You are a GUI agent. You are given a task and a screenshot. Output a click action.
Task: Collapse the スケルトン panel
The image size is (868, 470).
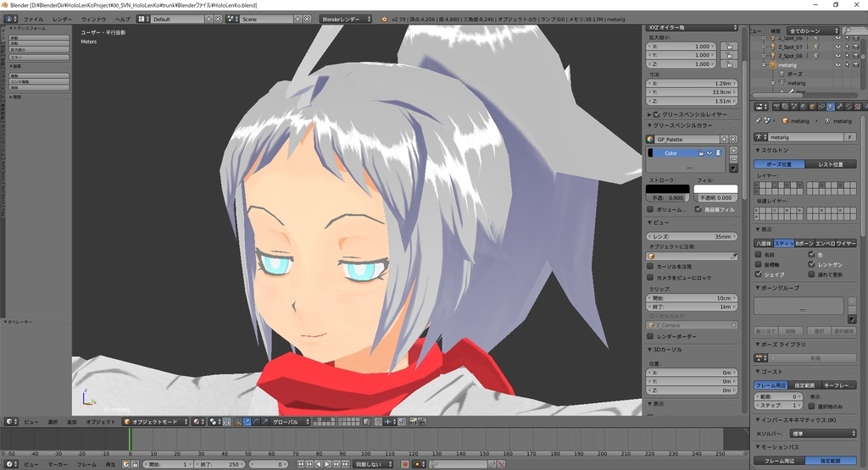point(758,151)
